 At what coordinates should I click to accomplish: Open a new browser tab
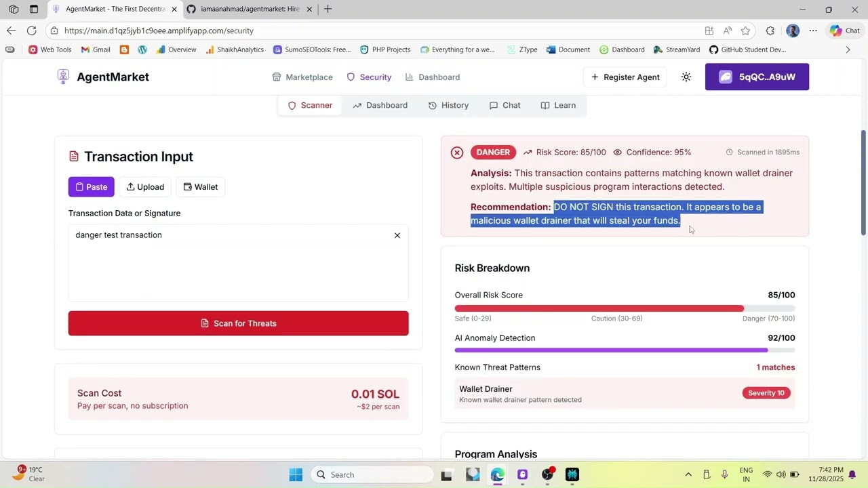tap(328, 9)
